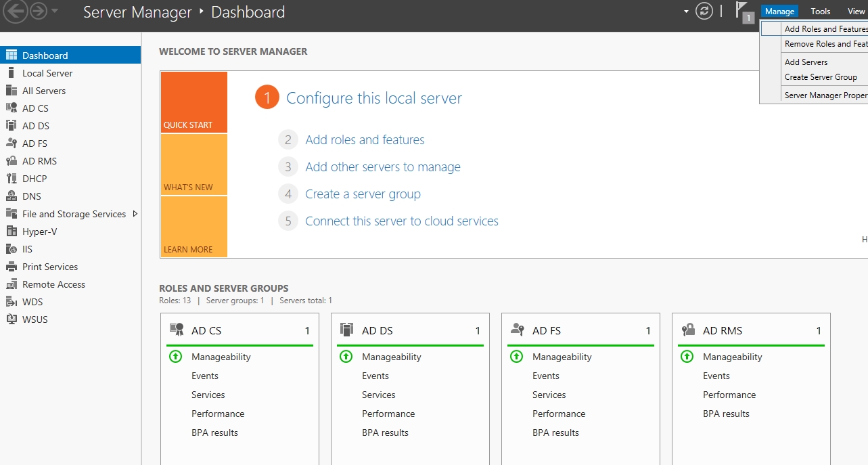Select AD RMS in the sidebar
This screenshot has width=868, height=465.
[x=70, y=161]
